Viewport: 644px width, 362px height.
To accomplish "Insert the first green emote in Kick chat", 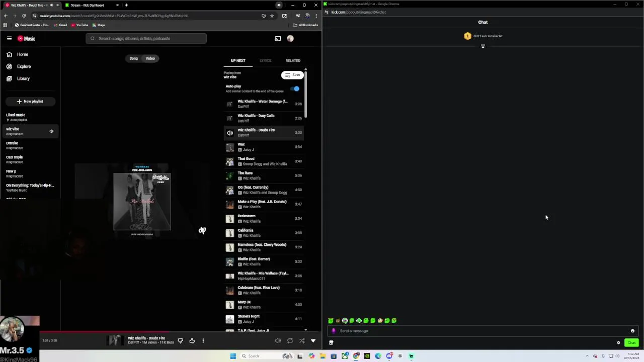I will 331,320.
